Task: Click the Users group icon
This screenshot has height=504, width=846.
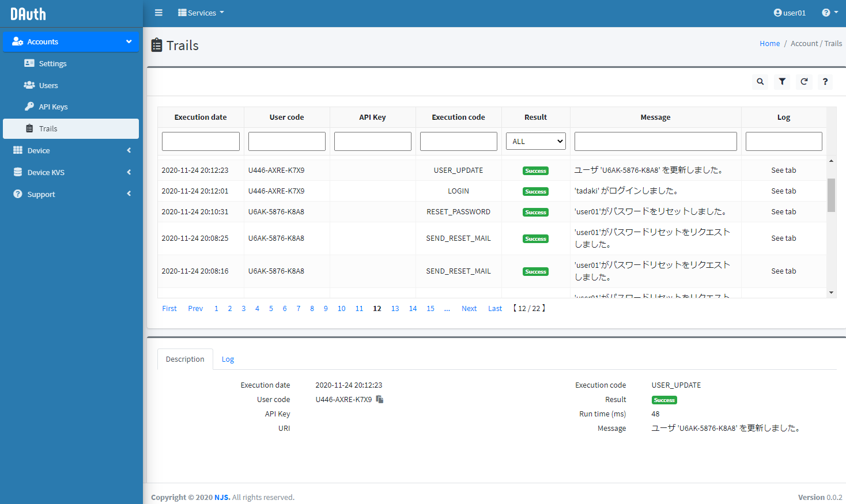Action: pyautogui.click(x=29, y=85)
